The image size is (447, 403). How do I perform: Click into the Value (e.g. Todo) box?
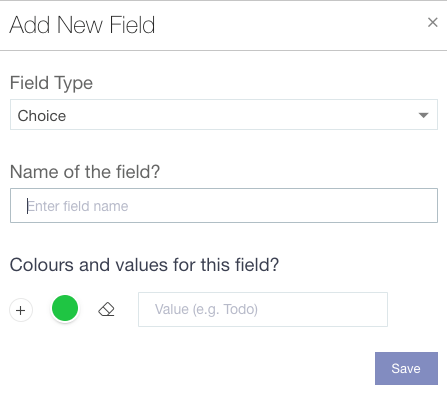point(263,309)
